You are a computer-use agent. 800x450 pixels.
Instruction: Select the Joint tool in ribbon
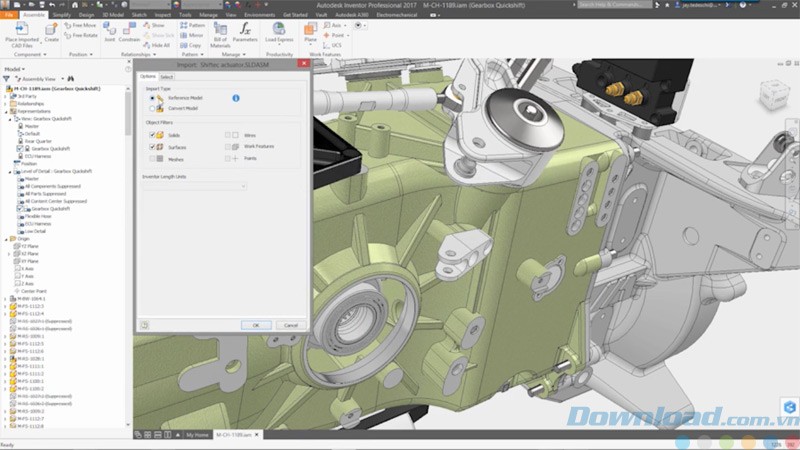point(111,31)
